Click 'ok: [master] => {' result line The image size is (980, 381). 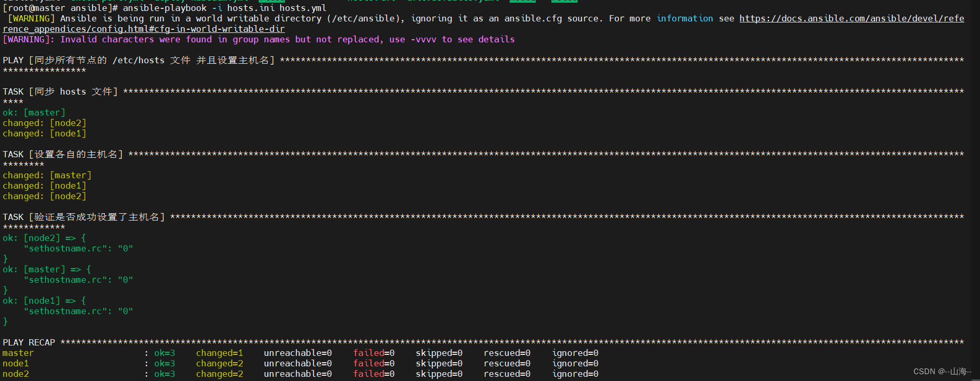(x=47, y=270)
